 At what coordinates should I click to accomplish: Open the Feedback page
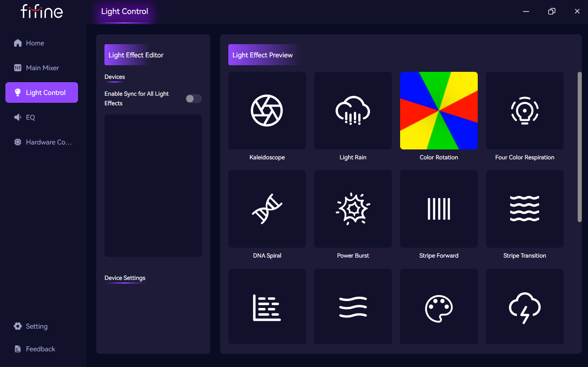pyautogui.click(x=42, y=349)
